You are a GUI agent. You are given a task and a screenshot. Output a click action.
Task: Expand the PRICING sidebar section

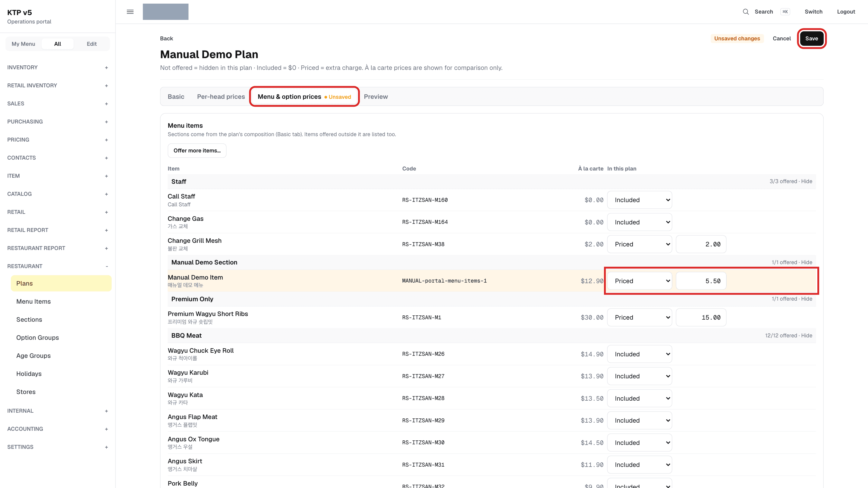tap(58, 140)
